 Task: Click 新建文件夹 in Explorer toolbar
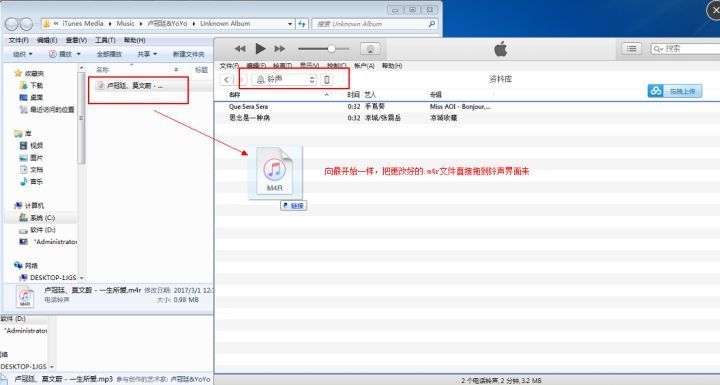(x=188, y=54)
